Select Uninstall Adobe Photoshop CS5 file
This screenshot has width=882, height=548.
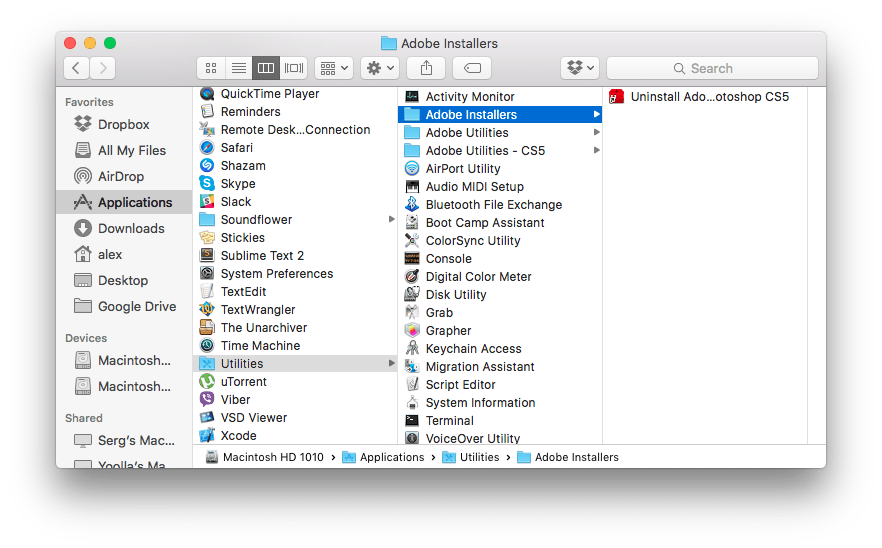(708, 97)
